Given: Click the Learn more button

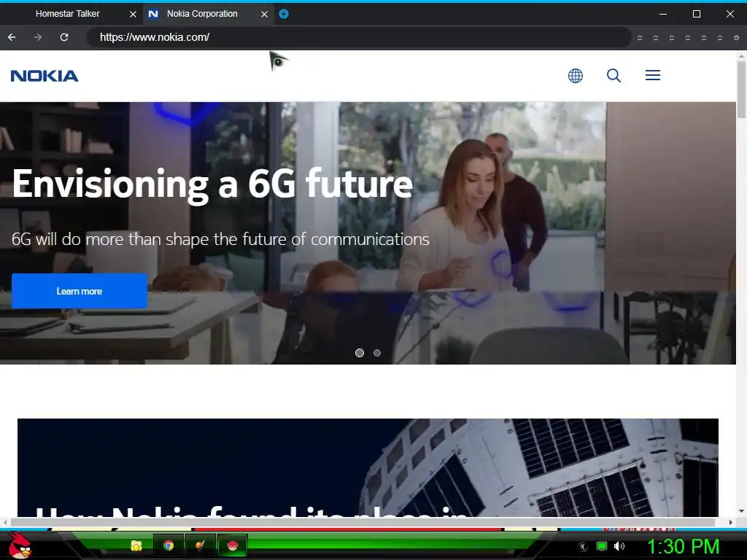Looking at the screenshot, I should [x=80, y=291].
